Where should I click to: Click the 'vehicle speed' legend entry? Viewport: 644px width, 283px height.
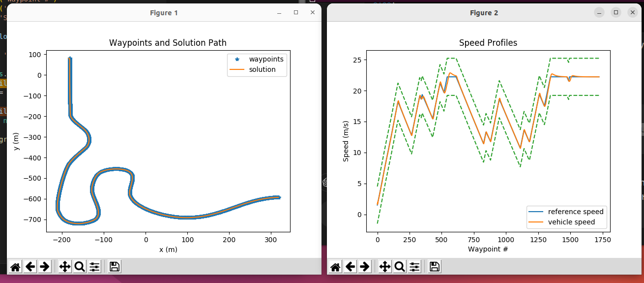[x=571, y=222]
